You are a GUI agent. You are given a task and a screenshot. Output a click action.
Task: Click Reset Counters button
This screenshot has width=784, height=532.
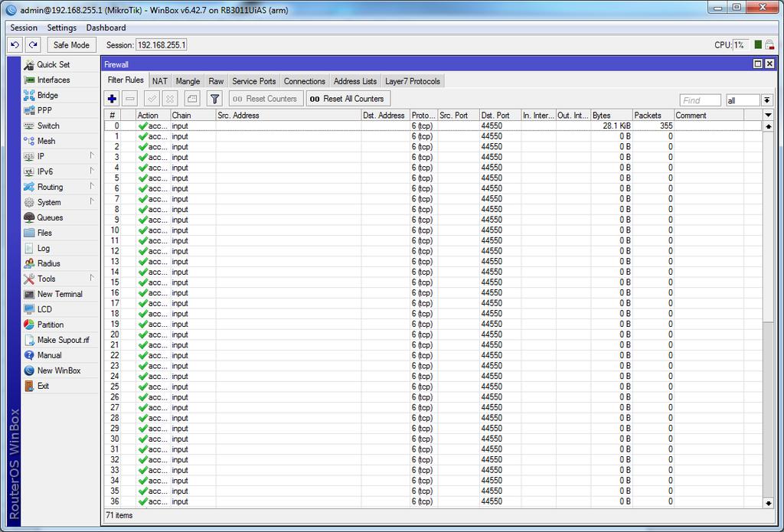click(x=266, y=99)
